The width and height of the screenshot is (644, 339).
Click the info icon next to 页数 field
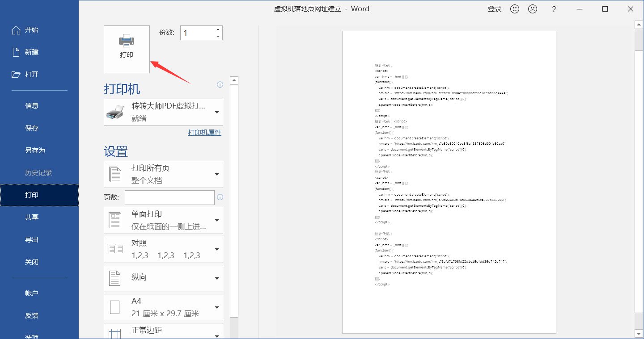tap(220, 197)
